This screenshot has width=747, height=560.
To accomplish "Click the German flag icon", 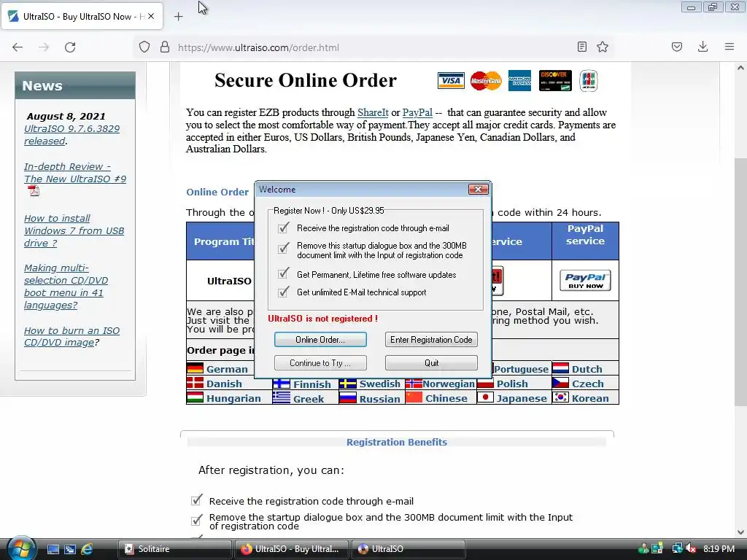I will (195, 368).
